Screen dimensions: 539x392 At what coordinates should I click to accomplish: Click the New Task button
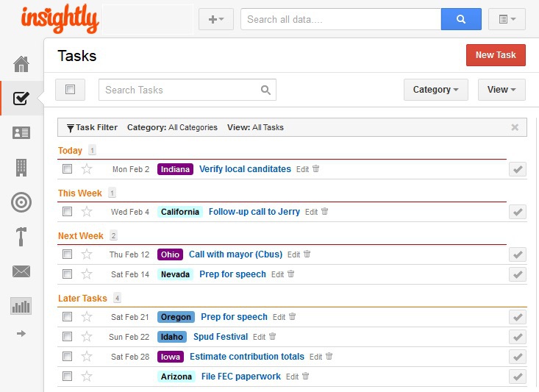(x=496, y=55)
